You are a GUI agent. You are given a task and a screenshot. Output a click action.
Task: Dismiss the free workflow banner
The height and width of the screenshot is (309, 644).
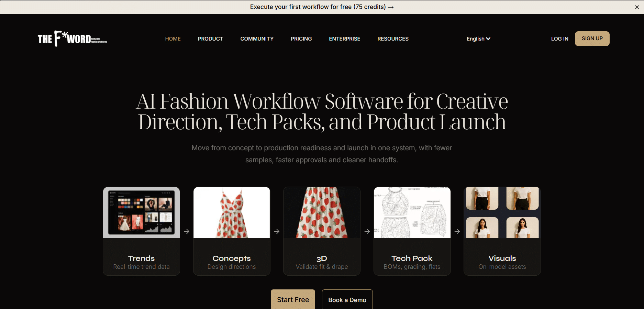637,7
